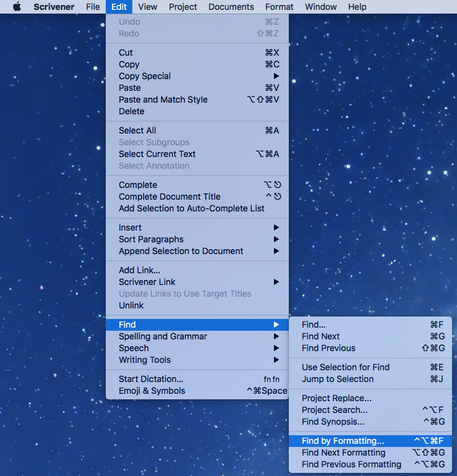This screenshot has width=457, height=476.
Task: Click the Complete menu item
Action: 197,185
